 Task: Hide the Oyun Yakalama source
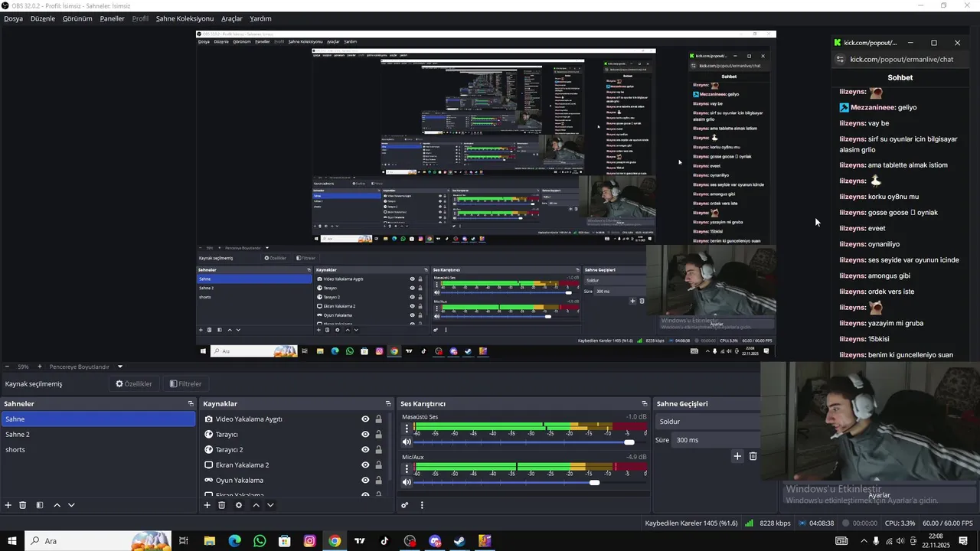pyautogui.click(x=365, y=481)
